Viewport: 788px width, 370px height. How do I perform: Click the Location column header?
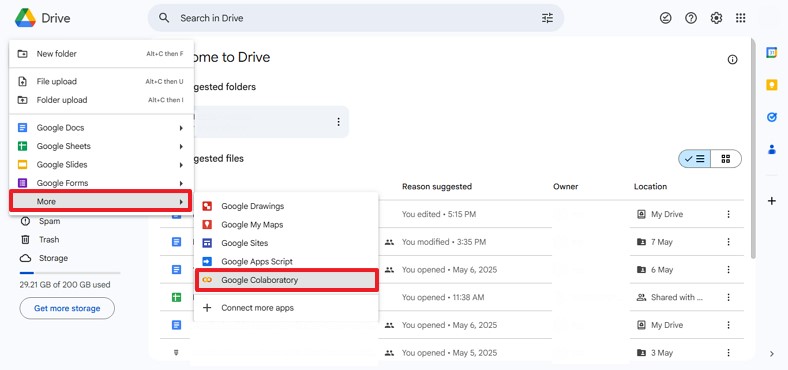(x=650, y=187)
